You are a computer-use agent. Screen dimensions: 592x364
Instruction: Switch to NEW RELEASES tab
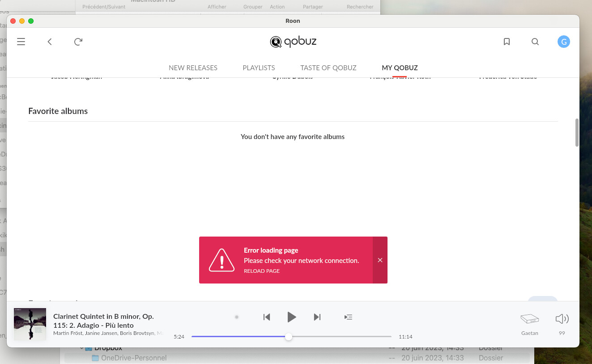[x=193, y=68]
